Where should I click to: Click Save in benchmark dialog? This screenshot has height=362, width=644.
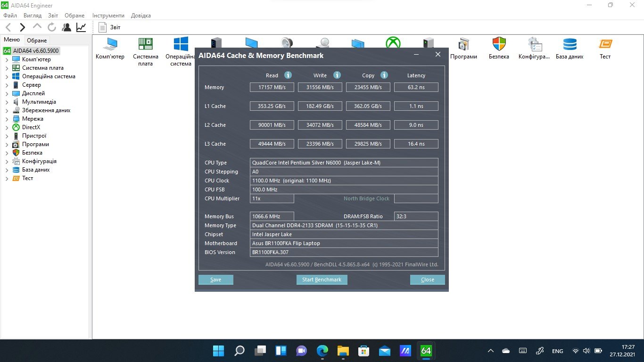tap(215, 280)
